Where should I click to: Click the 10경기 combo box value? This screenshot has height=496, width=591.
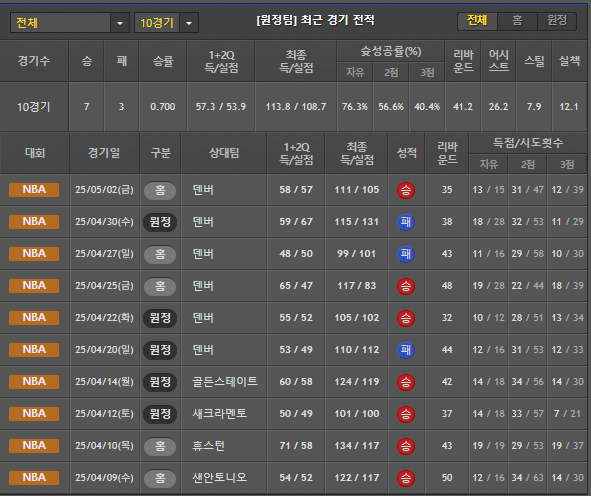pos(157,23)
